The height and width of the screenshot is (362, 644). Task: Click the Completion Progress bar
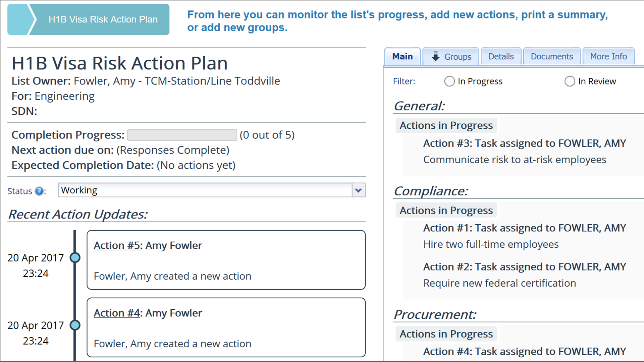coord(182,135)
